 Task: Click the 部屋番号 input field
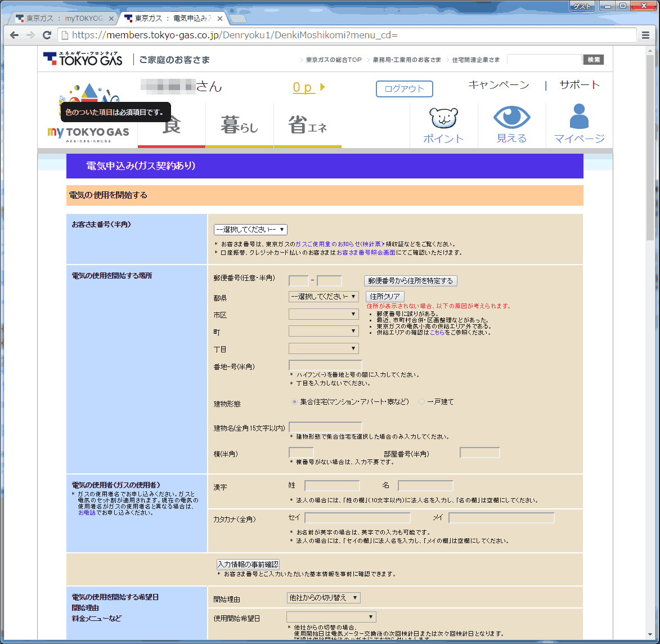click(x=480, y=453)
